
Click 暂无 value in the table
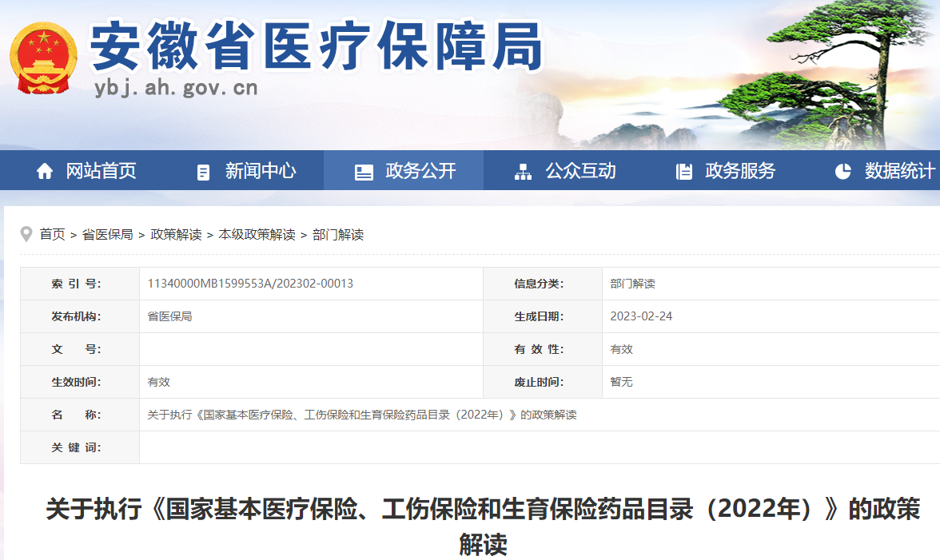(621, 382)
